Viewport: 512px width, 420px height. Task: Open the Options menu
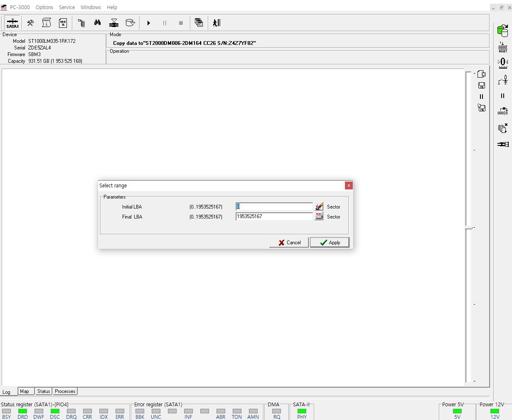(44, 7)
